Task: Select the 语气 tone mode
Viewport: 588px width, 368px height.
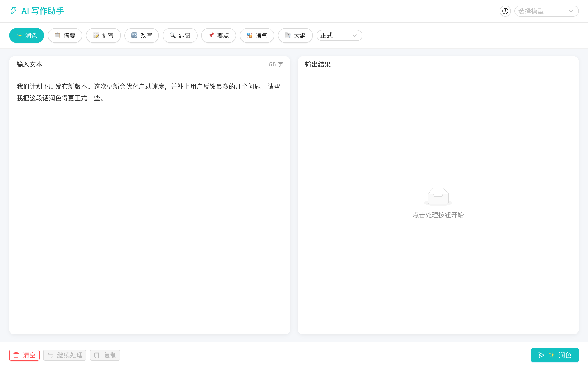Action: pyautogui.click(x=257, y=35)
